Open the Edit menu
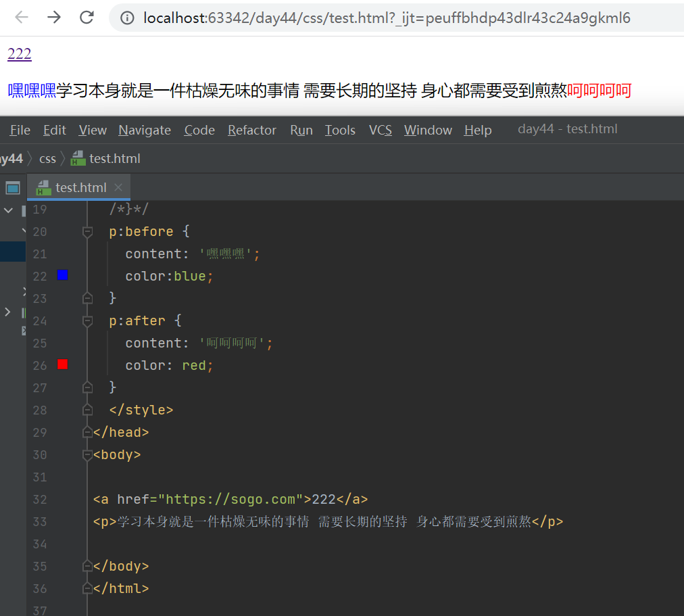This screenshot has height=616, width=684. coord(55,130)
